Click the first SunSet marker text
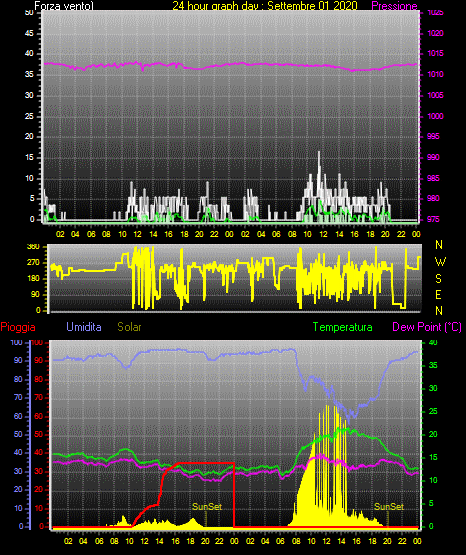466x555 pixels. [207, 507]
